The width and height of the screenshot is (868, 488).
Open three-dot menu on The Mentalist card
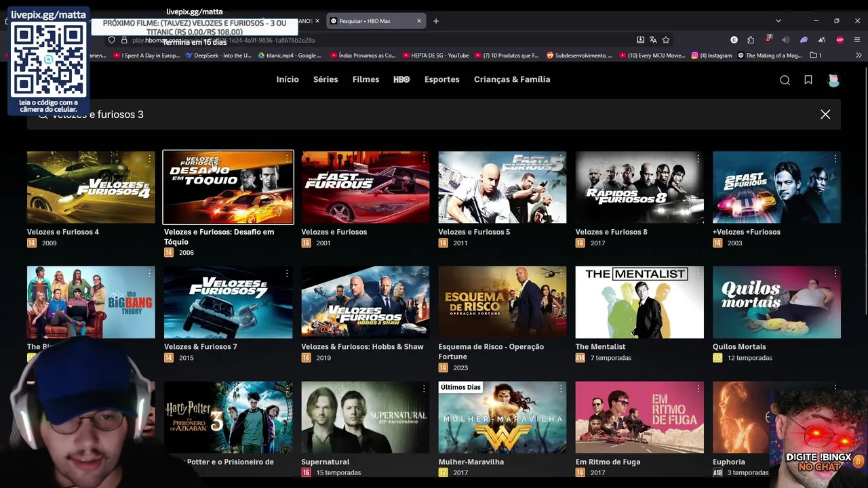point(698,274)
